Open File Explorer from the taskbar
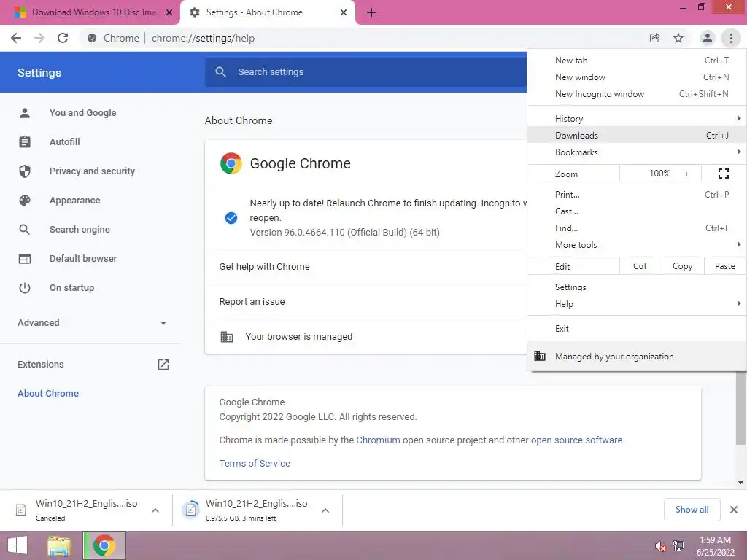This screenshot has height=560, width=747. tap(59, 545)
